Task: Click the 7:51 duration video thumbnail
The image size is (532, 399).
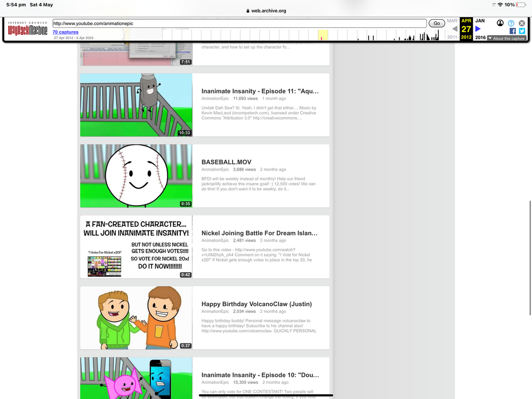Action: pyautogui.click(x=136, y=53)
